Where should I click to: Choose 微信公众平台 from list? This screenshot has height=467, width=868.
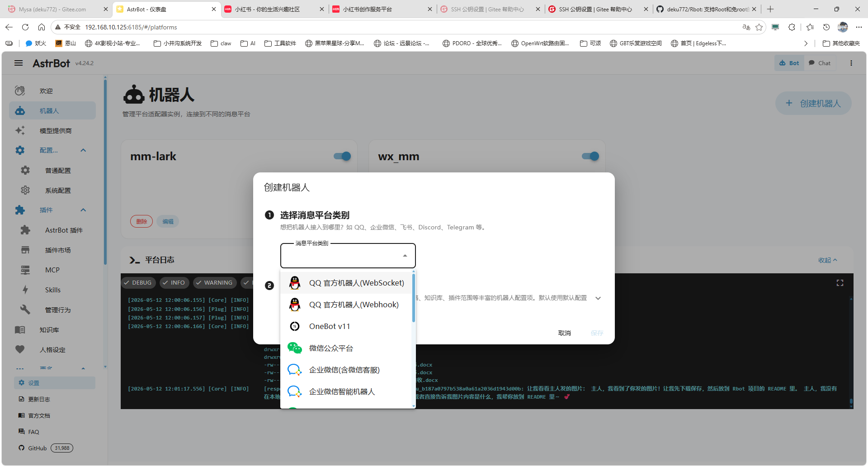point(346,348)
